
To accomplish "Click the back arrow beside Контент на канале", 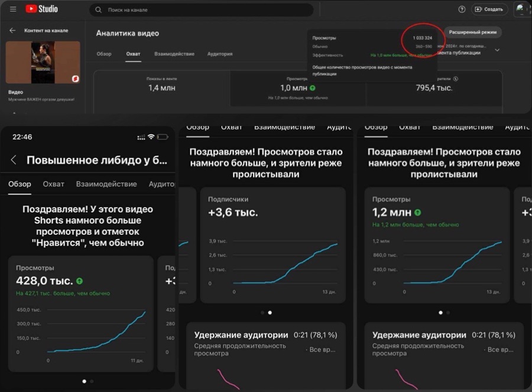I will coord(12,31).
